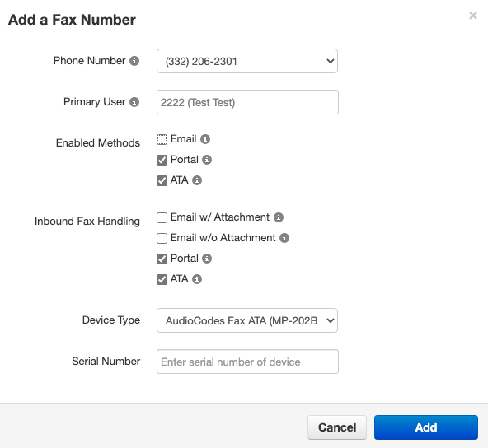
Task: Uncheck Portal under Inbound Fax Handling
Action: (162, 259)
